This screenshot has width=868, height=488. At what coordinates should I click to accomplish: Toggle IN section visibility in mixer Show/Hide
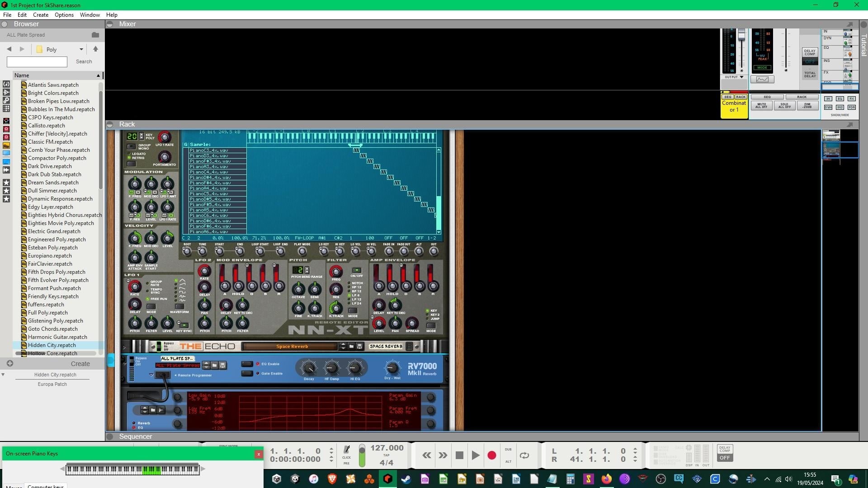pos(828,99)
